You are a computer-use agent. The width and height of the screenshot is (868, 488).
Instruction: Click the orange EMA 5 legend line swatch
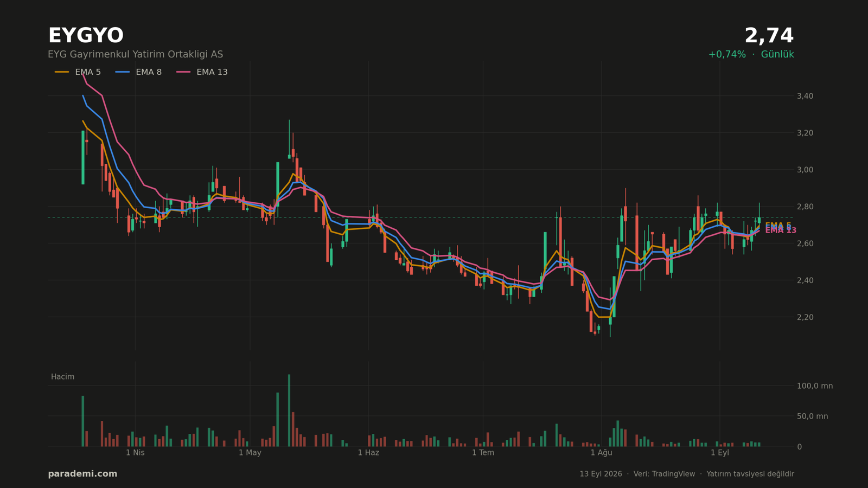click(62, 72)
